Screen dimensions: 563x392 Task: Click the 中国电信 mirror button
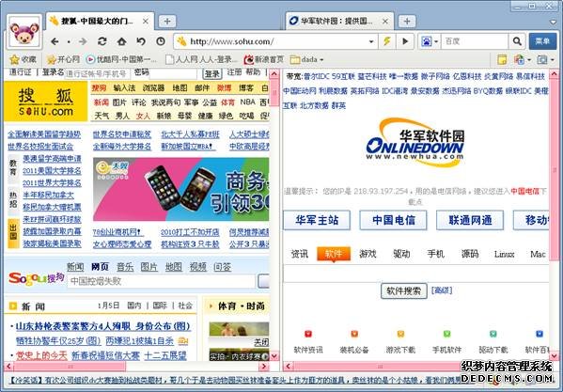tap(393, 220)
